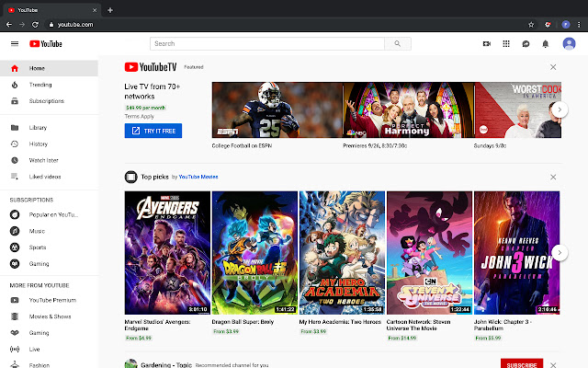This screenshot has width=588, height=368.
Task: Click the search magnifier button
Action: tap(398, 43)
